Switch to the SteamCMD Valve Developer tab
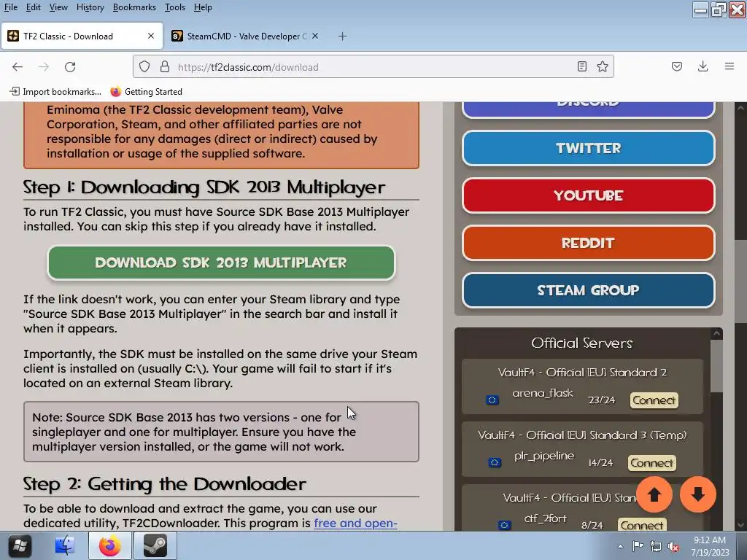Screen dimensions: 747x560 coord(247,36)
